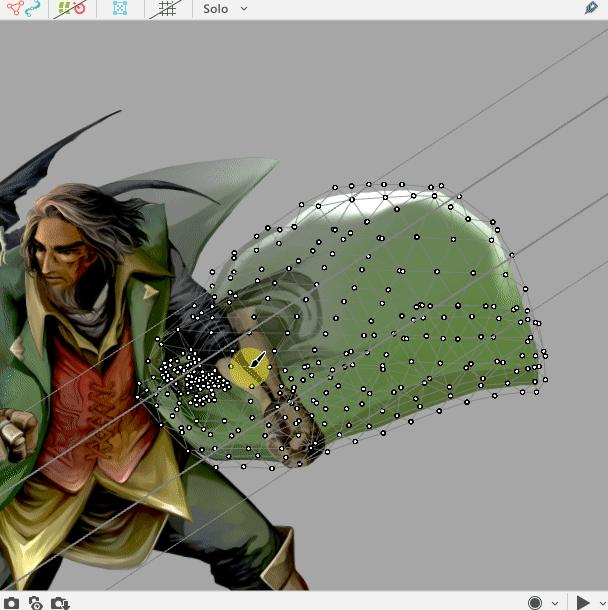The width and height of the screenshot is (608, 610).
Task: Toggle the slashed green tiles and red circle icon
Action: (x=71, y=8)
